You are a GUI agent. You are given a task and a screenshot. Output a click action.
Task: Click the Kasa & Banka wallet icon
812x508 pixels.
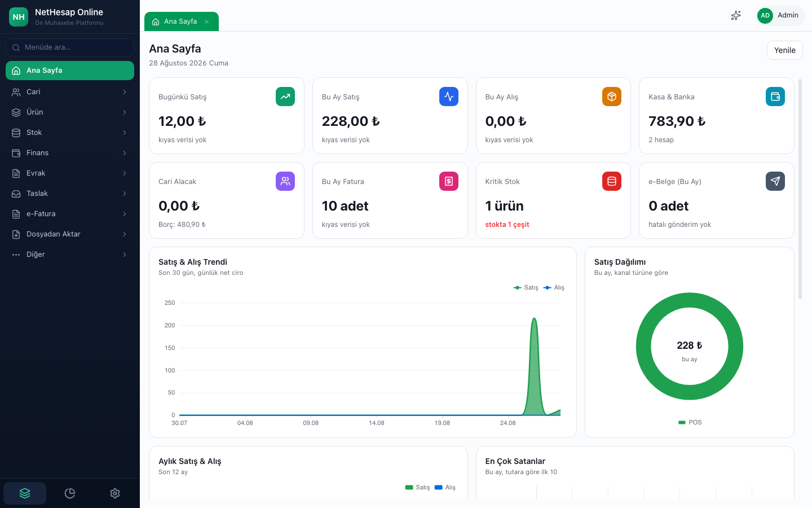click(775, 97)
